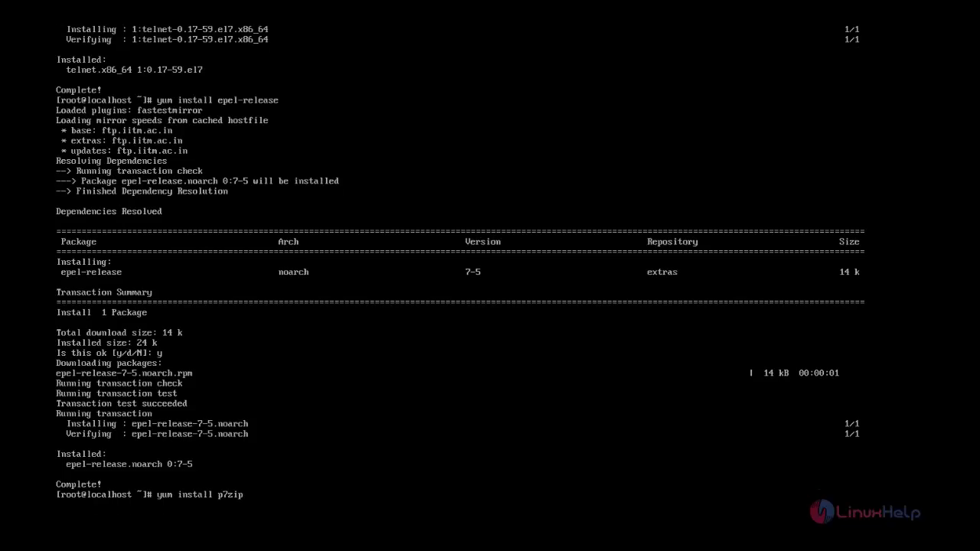Click '7-5' version value in table
This screenshot has width=980, height=551.
pyautogui.click(x=473, y=272)
